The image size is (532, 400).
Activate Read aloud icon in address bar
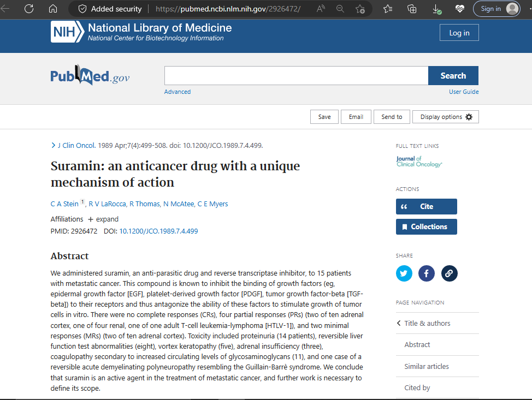point(321,9)
